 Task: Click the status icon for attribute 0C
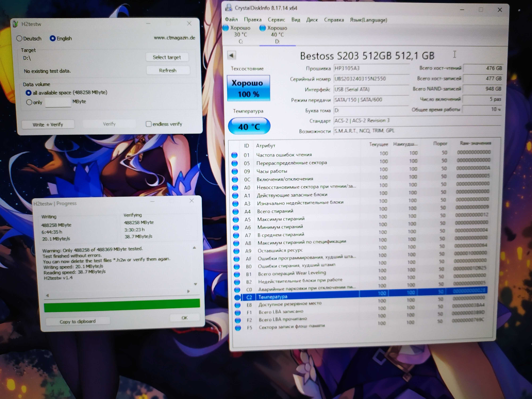click(235, 180)
